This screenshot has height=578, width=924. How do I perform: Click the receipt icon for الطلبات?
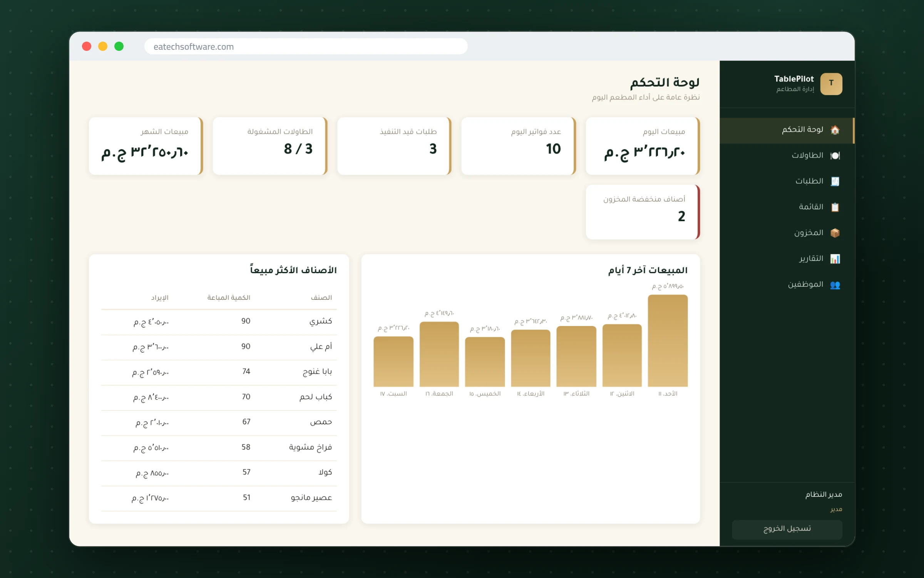tap(835, 181)
